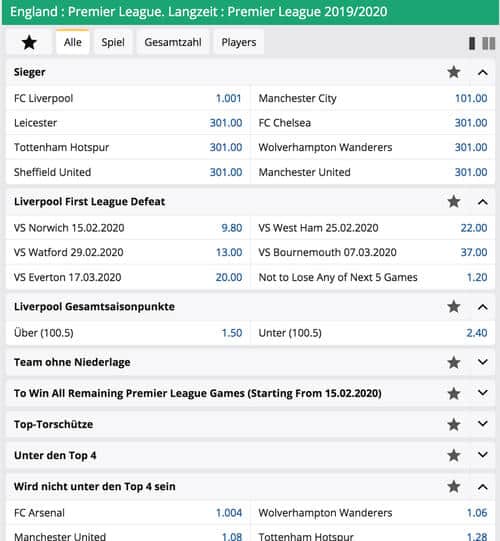The width and height of the screenshot is (500, 541).
Task: Select Unter (100.5) at 2.40
Action: point(373,333)
